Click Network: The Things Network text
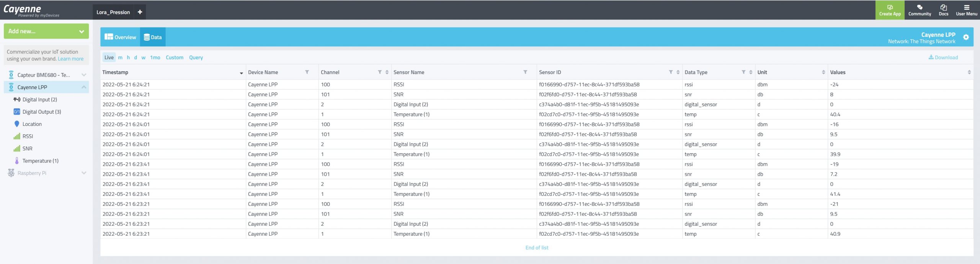Viewport: 980px width, 264px height. pos(921,41)
